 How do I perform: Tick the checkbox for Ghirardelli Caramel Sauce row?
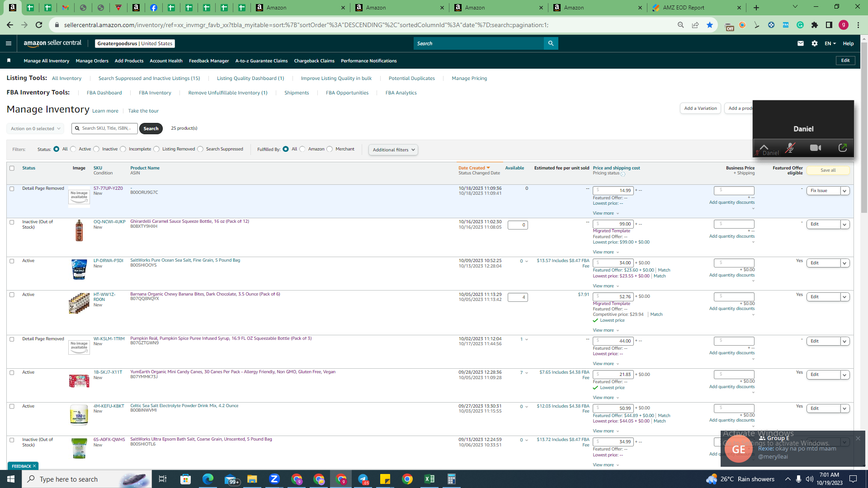12,222
